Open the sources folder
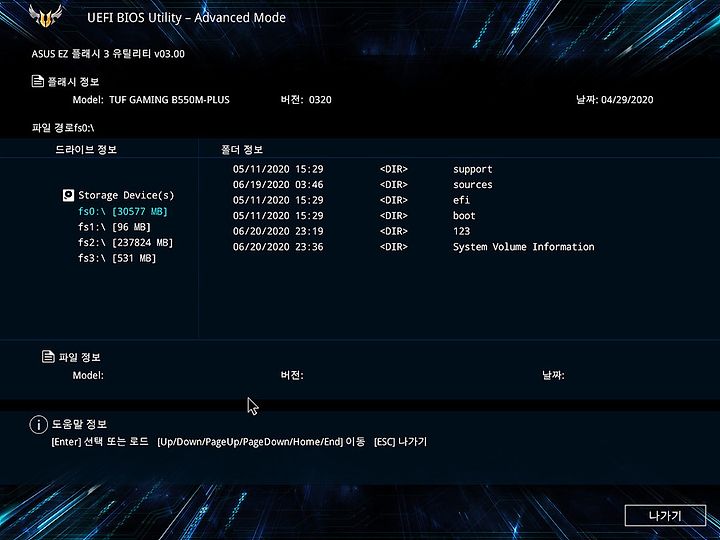The height and width of the screenshot is (540, 720). [x=472, y=185]
